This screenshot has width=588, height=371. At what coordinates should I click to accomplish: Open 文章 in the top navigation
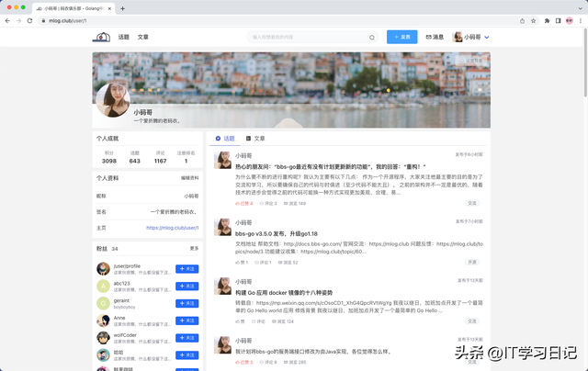coord(142,37)
